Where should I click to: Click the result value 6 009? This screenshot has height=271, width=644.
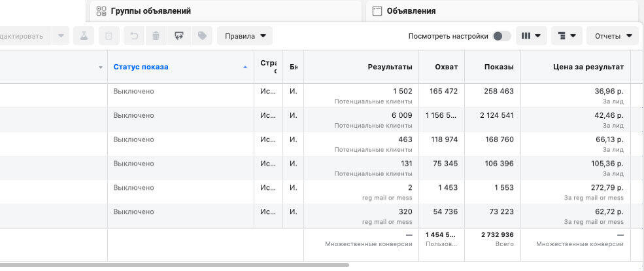[x=401, y=116]
